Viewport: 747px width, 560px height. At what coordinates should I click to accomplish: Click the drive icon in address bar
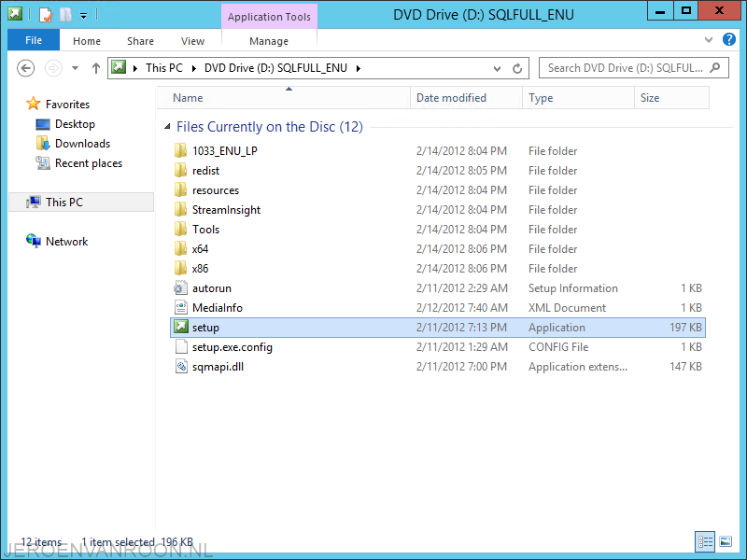(x=119, y=67)
